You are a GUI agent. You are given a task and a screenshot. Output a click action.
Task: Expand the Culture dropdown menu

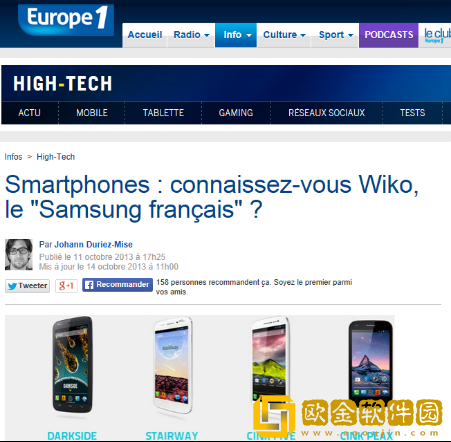click(x=284, y=35)
